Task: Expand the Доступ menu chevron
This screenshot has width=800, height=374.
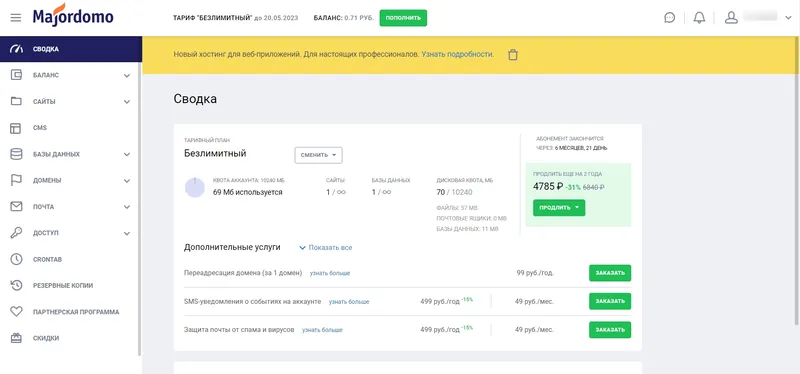Action: pyautogui.click(x=127, y=233)
